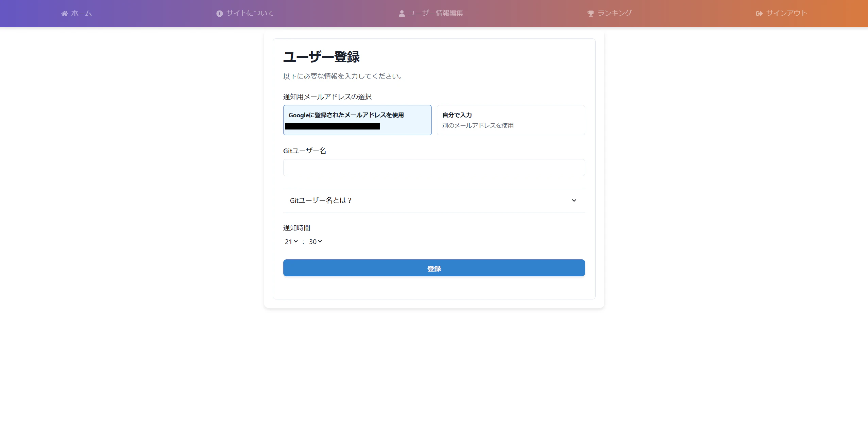868x432 pixels.
Task: Open the ホーム menu item
Action: pyautogui.click(x=76, y=13)
